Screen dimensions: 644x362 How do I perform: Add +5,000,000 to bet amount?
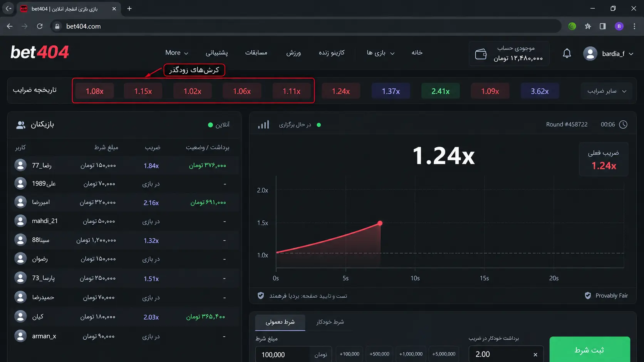(x=444, y=354)
